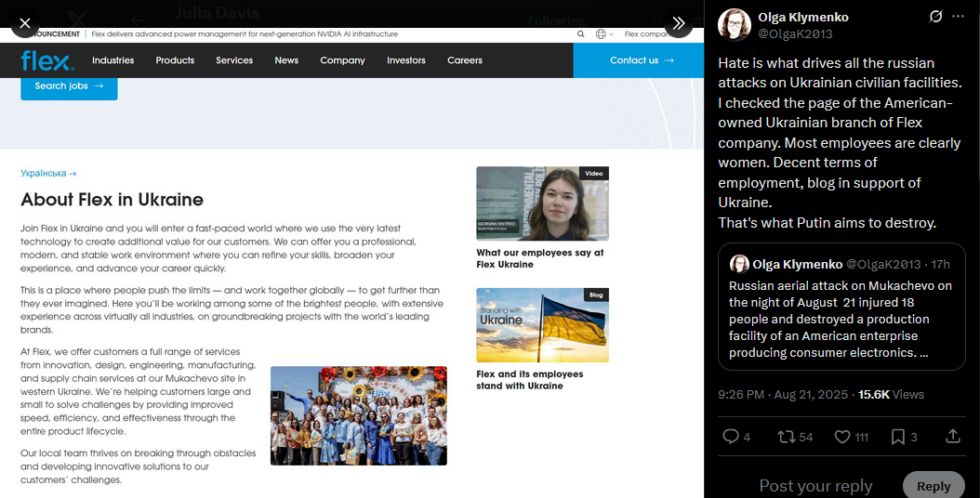Open the more options ellipsis on the post

958,16
